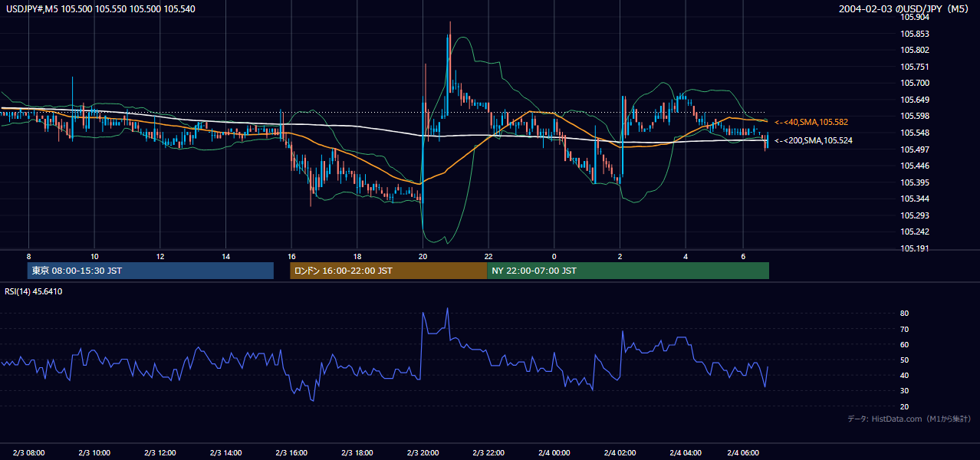Click the bottom date label 2/4 06:00

[x=744, y=452]
